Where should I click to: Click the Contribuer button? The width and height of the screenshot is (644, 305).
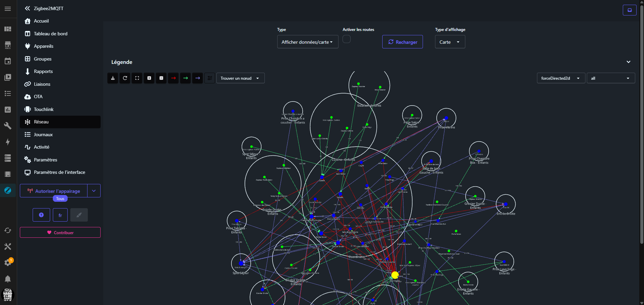point(60,232)
